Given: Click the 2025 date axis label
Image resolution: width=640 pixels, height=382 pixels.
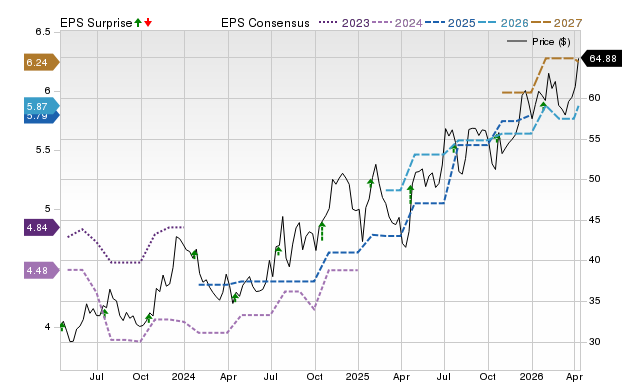Looking at the screenshot, I should [358, 376].
